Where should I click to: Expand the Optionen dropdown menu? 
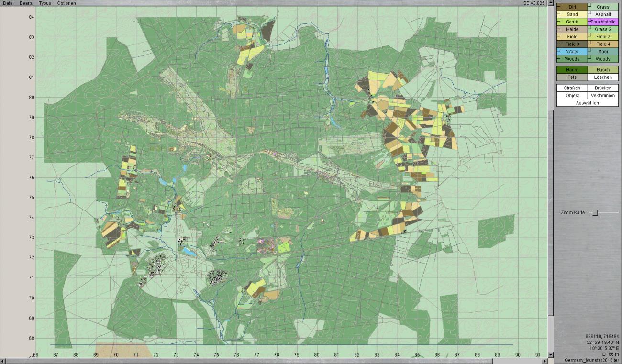coord(66,3)
